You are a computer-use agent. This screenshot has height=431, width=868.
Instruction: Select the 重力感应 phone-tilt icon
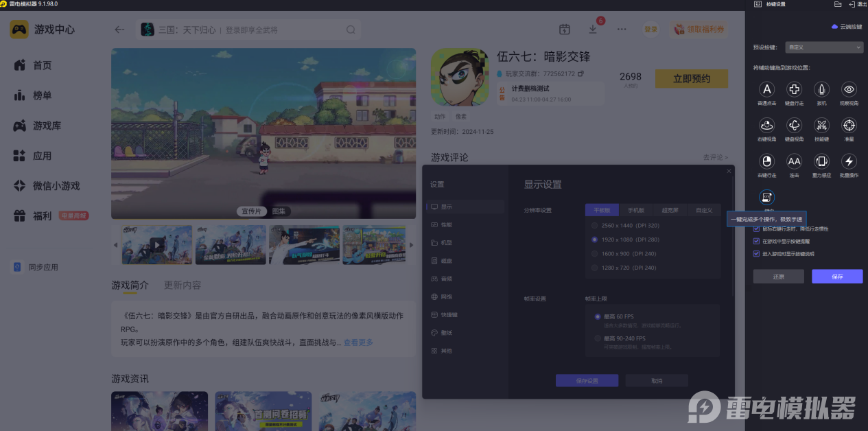pyautogui.click(x=821, y=161)
